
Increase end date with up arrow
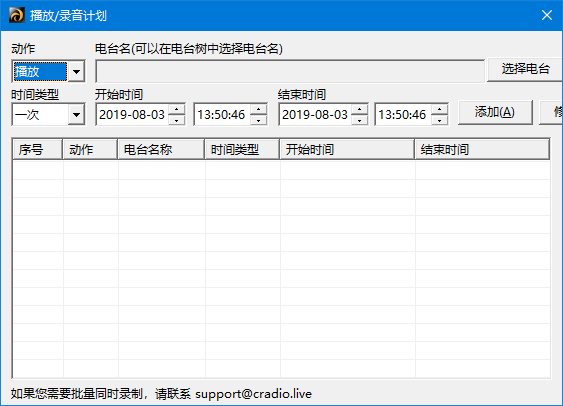point(359,109)
